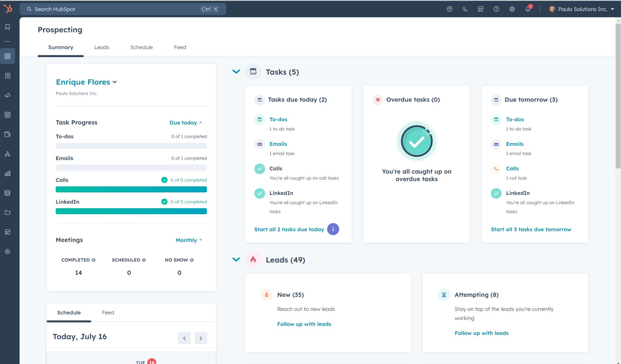Open the Due today filter dropdown

(x=186, y=123)
